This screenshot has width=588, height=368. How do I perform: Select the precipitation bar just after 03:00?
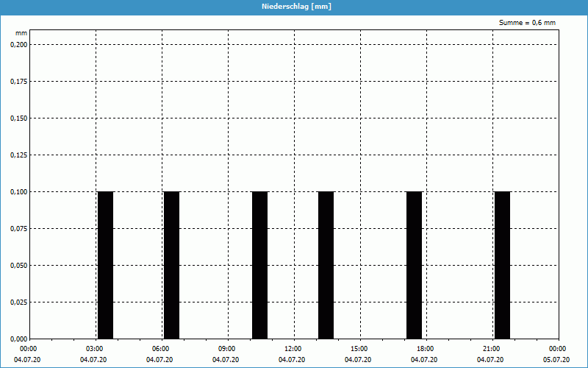tap(105, 265)
